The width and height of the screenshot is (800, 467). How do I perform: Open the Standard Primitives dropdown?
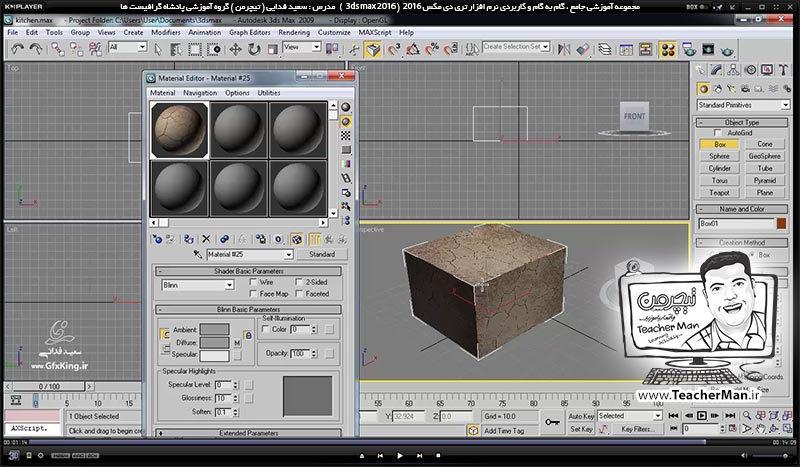[x=785, y=105]
